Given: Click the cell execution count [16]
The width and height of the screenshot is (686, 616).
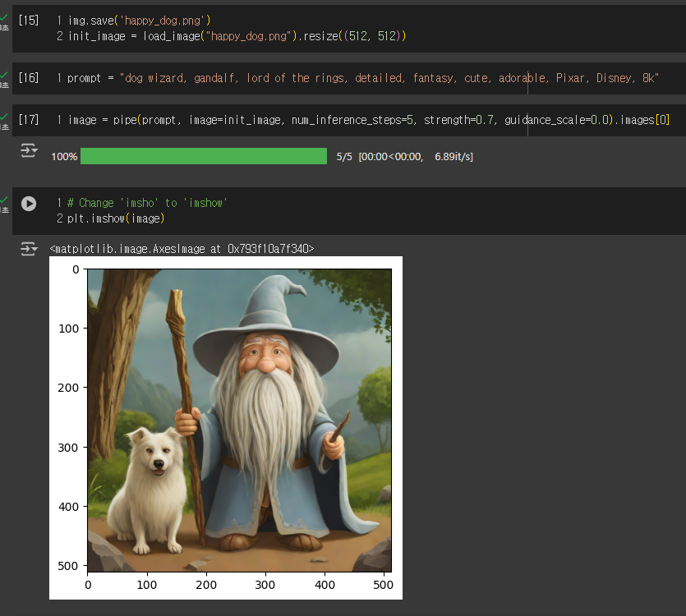Looking at the screenshot, I should pyautogui.click(x=29, y=78).
